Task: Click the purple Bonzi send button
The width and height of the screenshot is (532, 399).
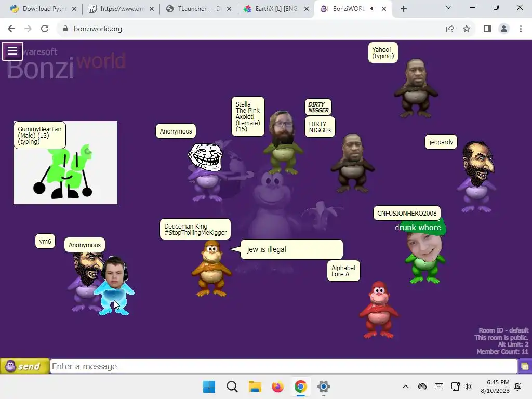Action: click(x=25, y=366)
